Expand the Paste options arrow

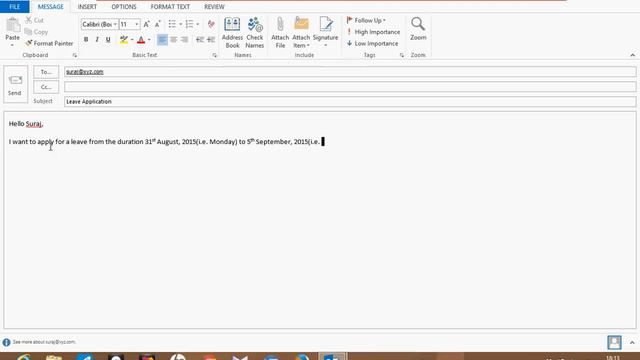coord(12,45)
